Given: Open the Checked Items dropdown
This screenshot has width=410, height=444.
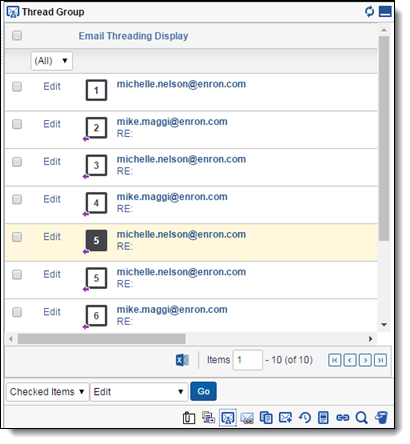Looking at the screenshot, I should (48, 392).
